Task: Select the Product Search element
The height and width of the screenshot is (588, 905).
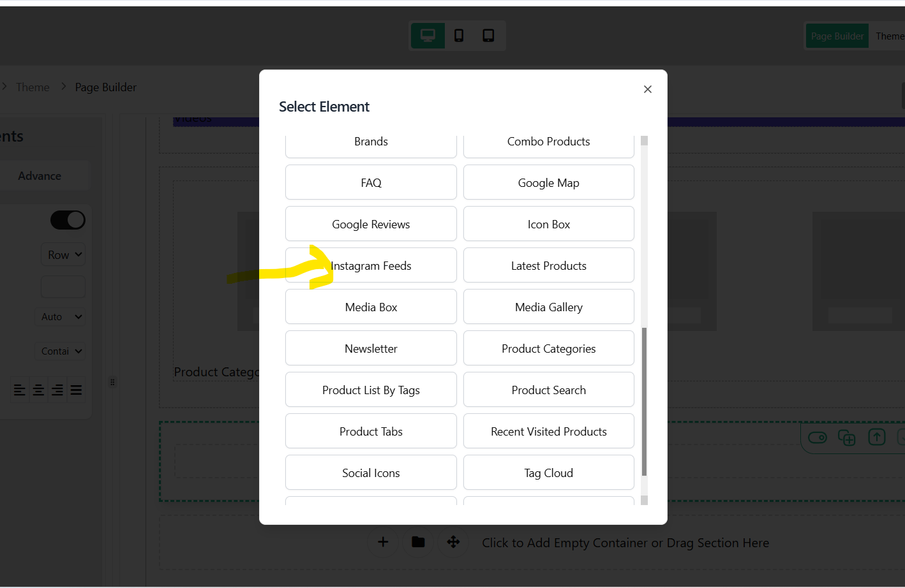Action: click(x=549, y=390)
